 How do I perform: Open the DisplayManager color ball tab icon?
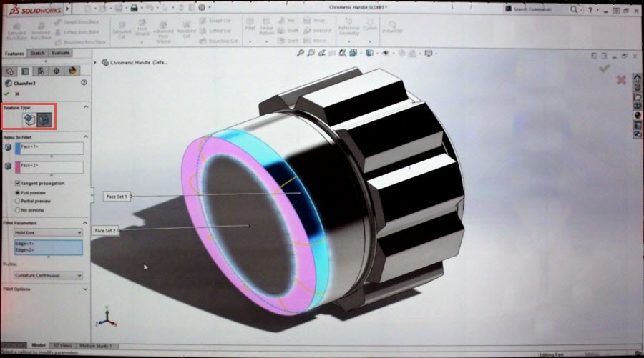tap(72, 71)
